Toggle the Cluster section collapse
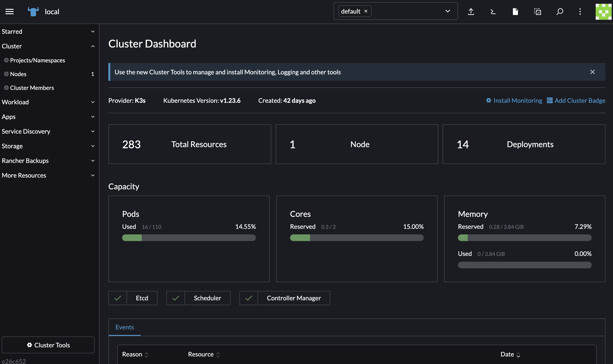Image resolution: width=613 pixels, height=364 pixels. pyautogui.click(x=92, y=46)
